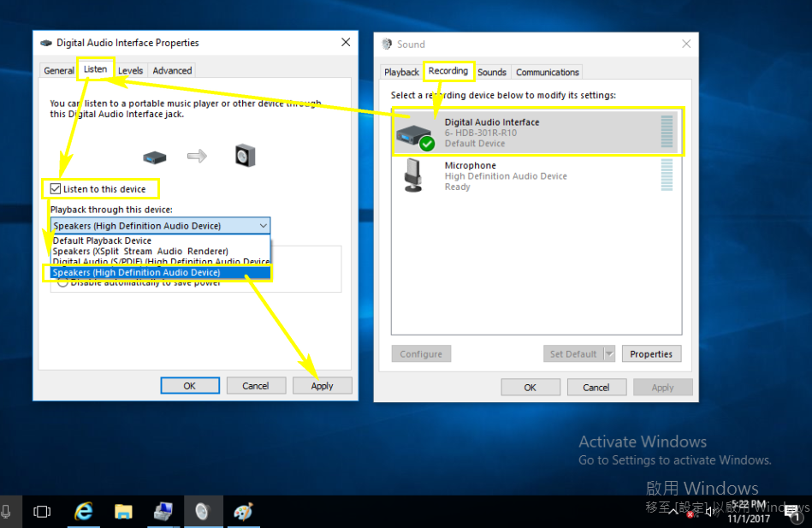
Task: Switch to the Listen tab
Action: (x=95, y=69)
